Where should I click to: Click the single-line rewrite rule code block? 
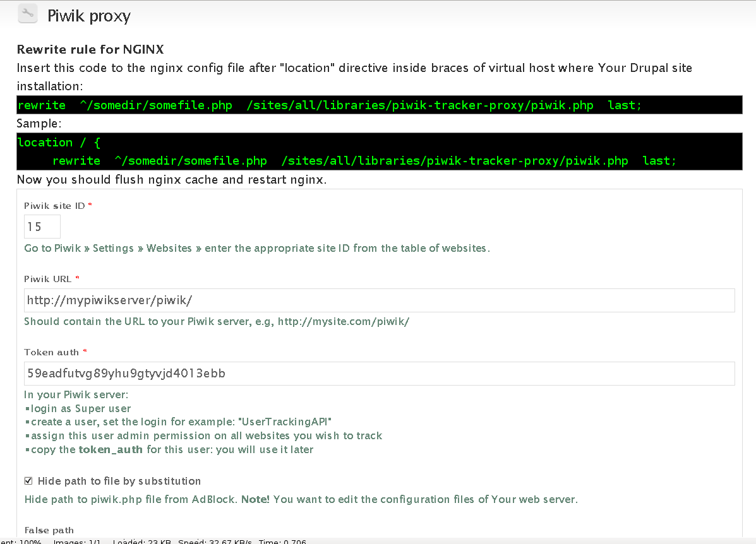coord(380,105)
